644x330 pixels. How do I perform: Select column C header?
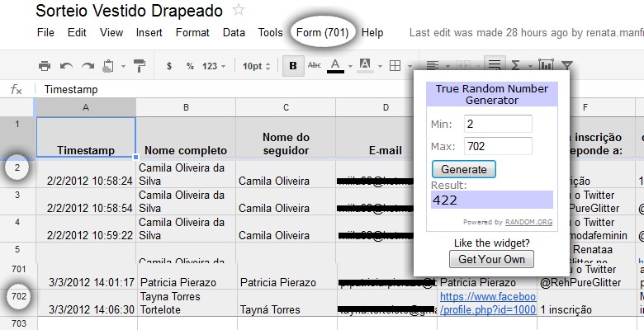[286, 107]
